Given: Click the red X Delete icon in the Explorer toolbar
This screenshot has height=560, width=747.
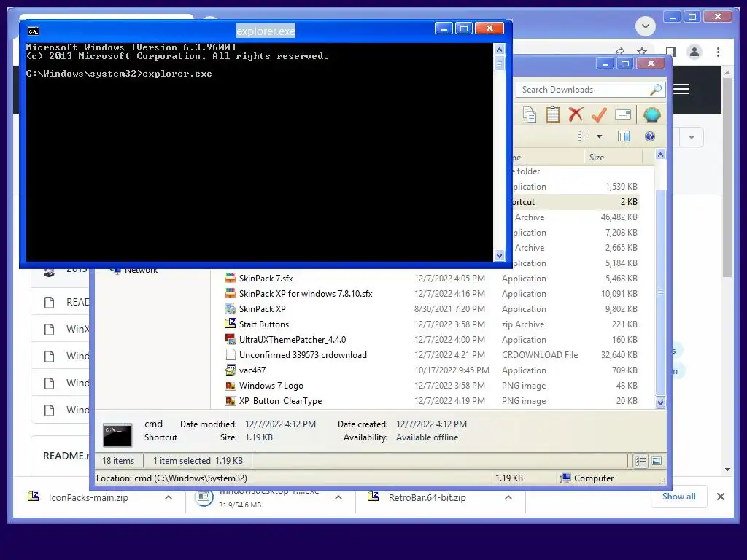Looking at the screenshot, I should [576, 114].
